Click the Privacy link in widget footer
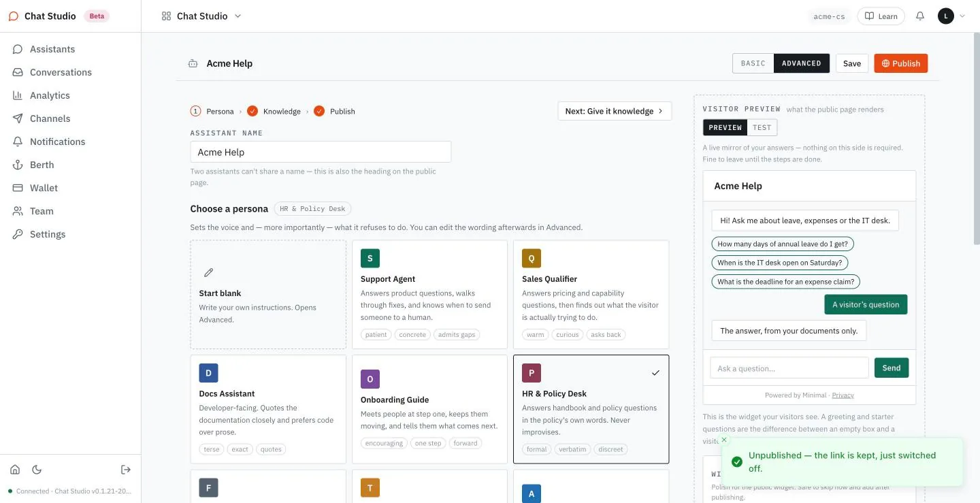This screenshot has height=503, width=980. (843, 395)
